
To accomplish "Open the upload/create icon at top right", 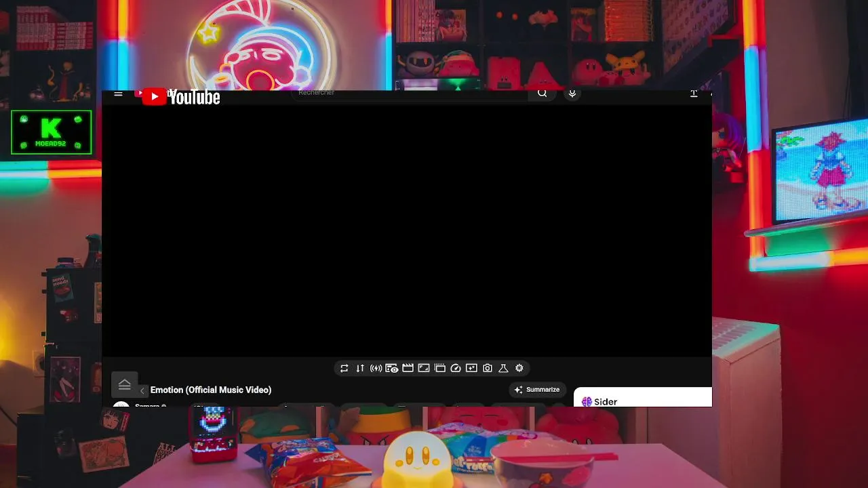I will pos(694,94).
